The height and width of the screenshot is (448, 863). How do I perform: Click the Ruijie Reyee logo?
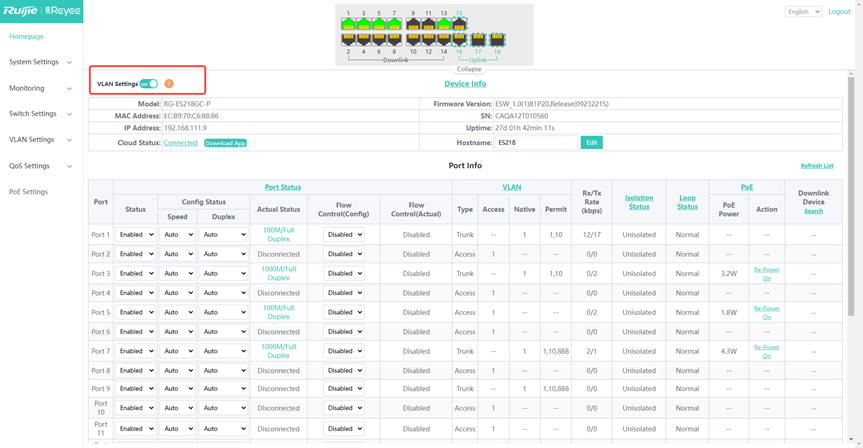41,11
